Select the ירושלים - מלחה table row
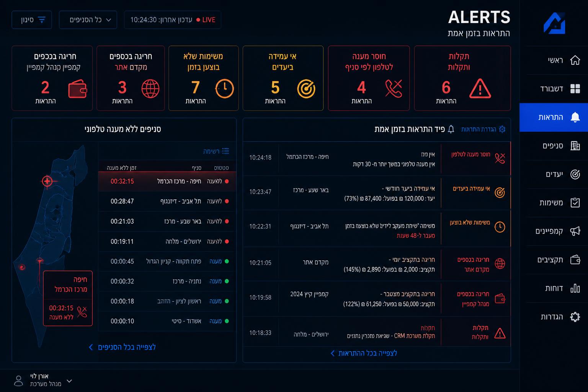 click(x=167, y=242)
